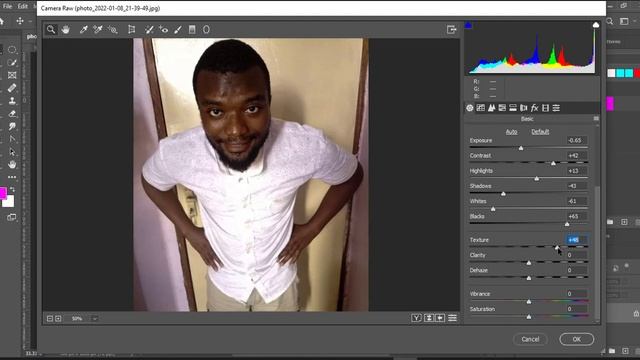Select the Graduated Filter tool
Screen dimensions: 640x360
coord(192,29)
